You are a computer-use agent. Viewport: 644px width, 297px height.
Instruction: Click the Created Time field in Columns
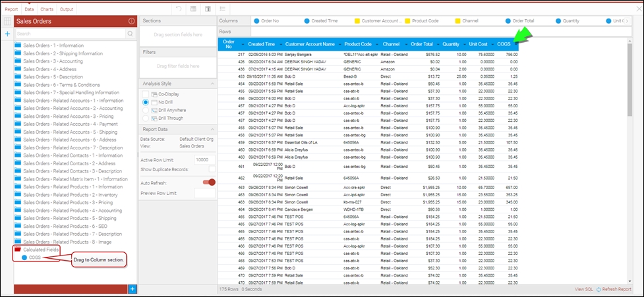click(x=321, y=21)
